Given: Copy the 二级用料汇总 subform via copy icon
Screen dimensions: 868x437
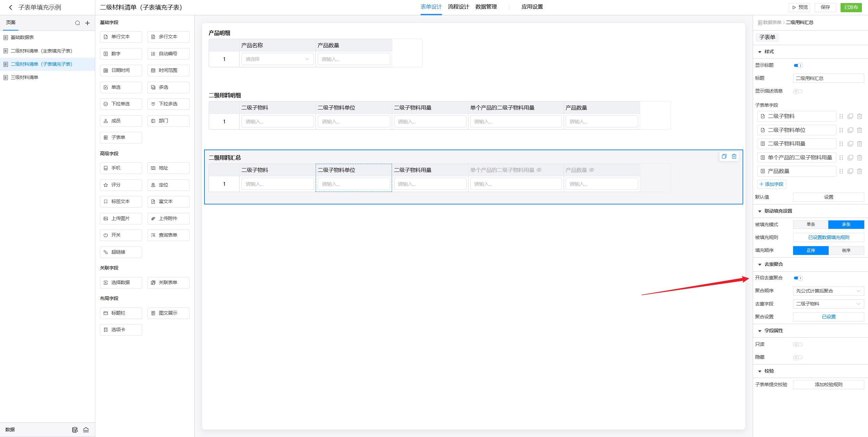Looking at the screenshot, I should [x=724, y=156].
